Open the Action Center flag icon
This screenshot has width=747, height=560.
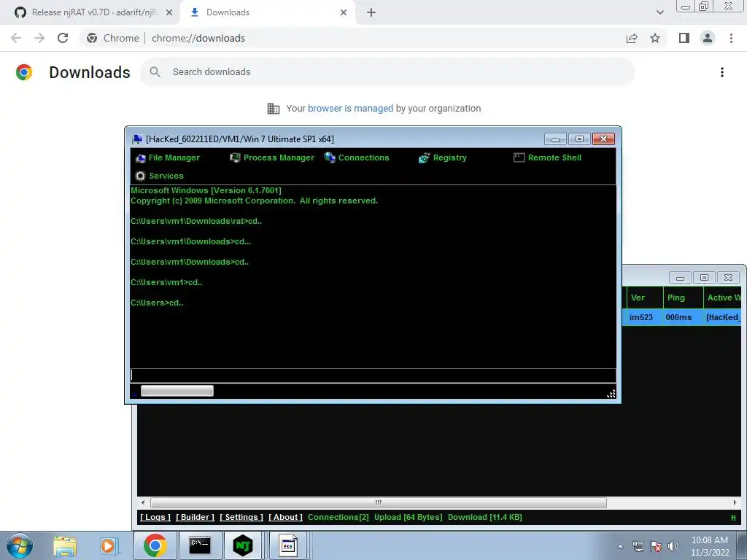(x=656, y=546)
